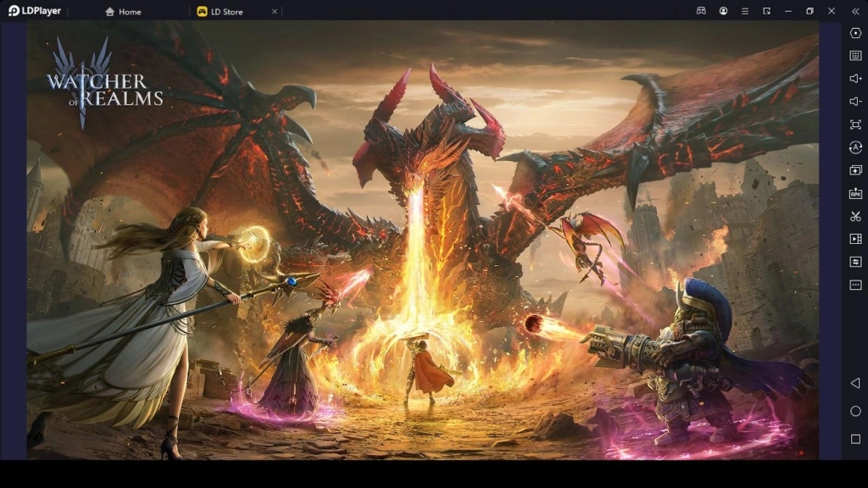Open the gamepad icon in title bar
Image resolution: width=868 pixels, height=488 pixels.
tap(701, 11)
